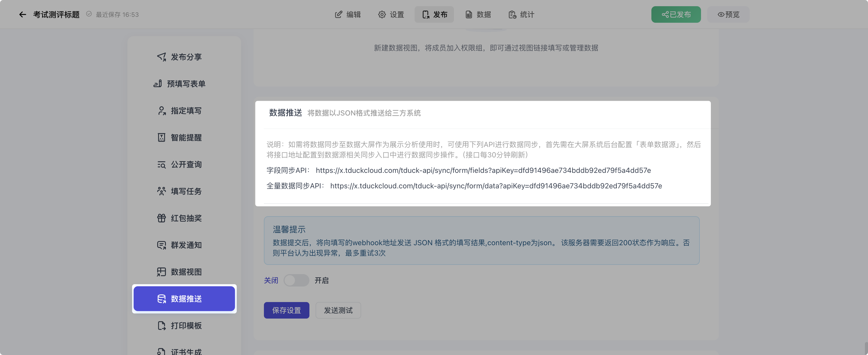The height and width of the screenshot is (355, 868).
Task: Click the eye icon on 预览 button
Action: 721,14
